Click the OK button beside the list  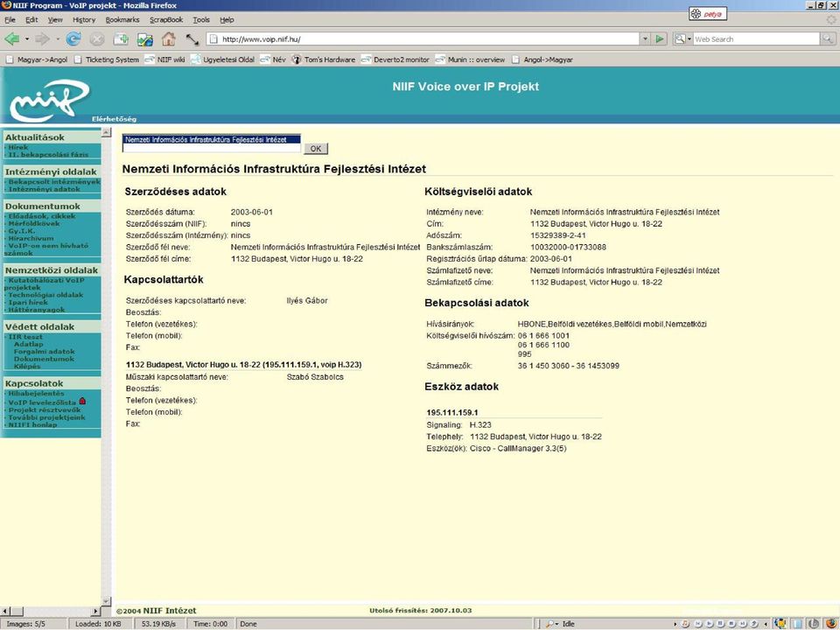point(316,149)
